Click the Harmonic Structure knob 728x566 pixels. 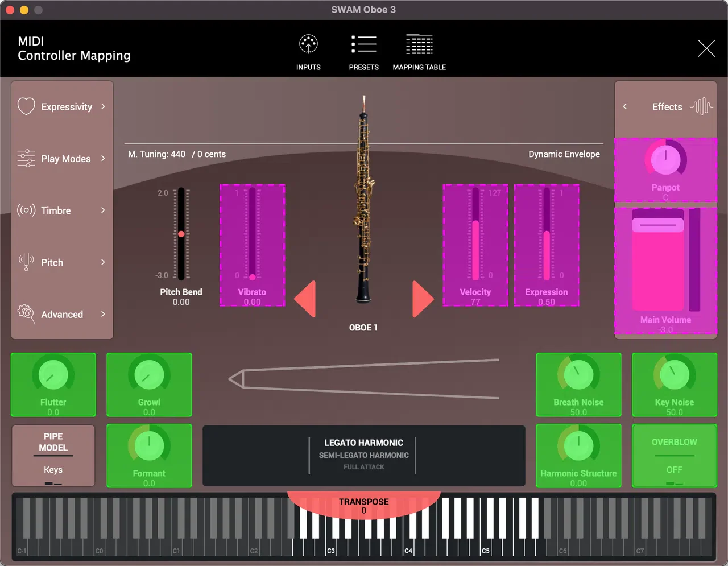tap(578, 446)
